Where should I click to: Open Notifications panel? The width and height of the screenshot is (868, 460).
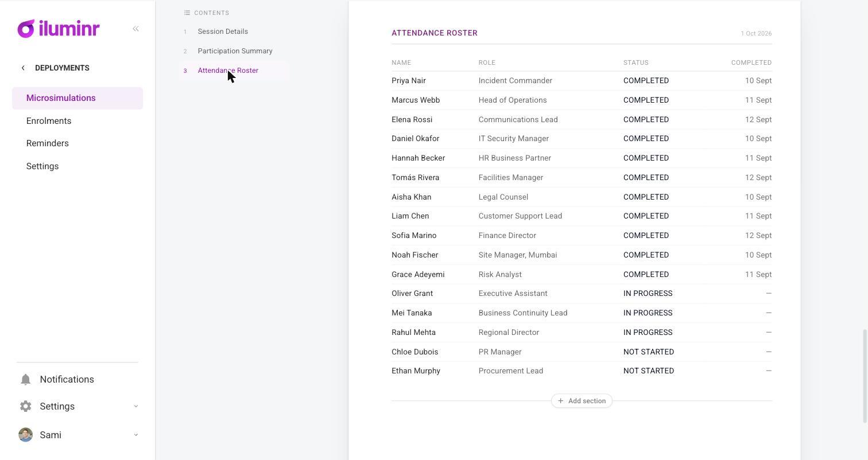coord(67,380)
